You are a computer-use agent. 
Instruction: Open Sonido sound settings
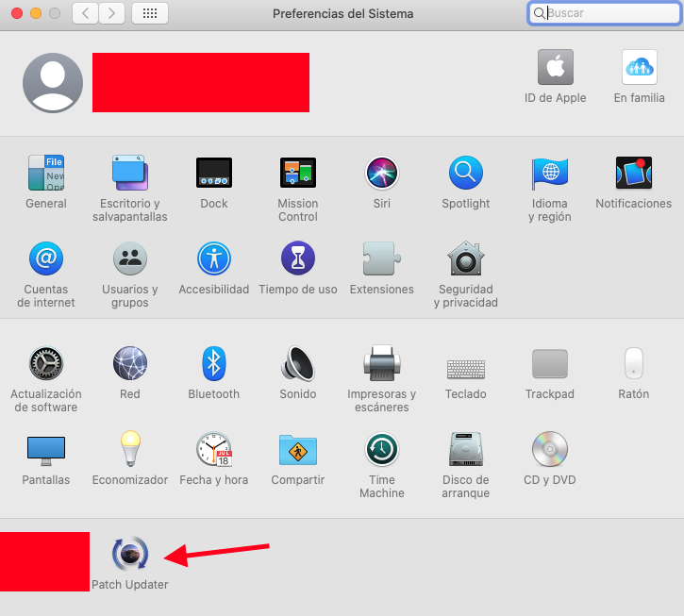298,363
